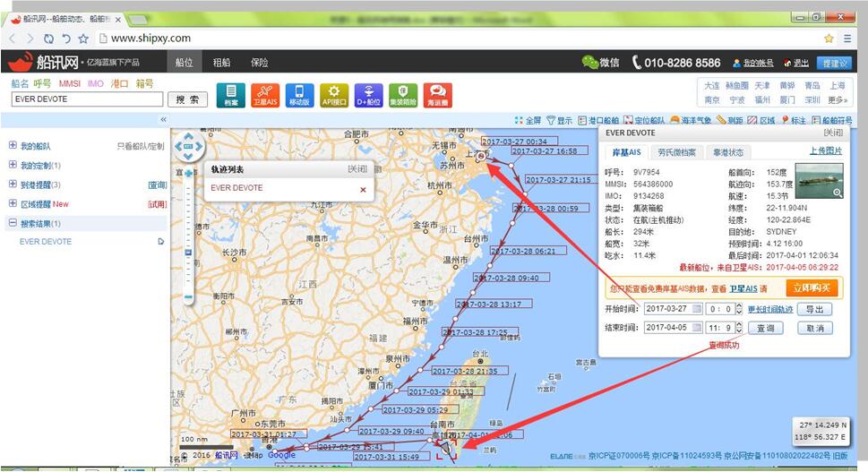Expand 我的定制(1) tree node
This screenshot has height=472, width=868.
click(13, 165)
